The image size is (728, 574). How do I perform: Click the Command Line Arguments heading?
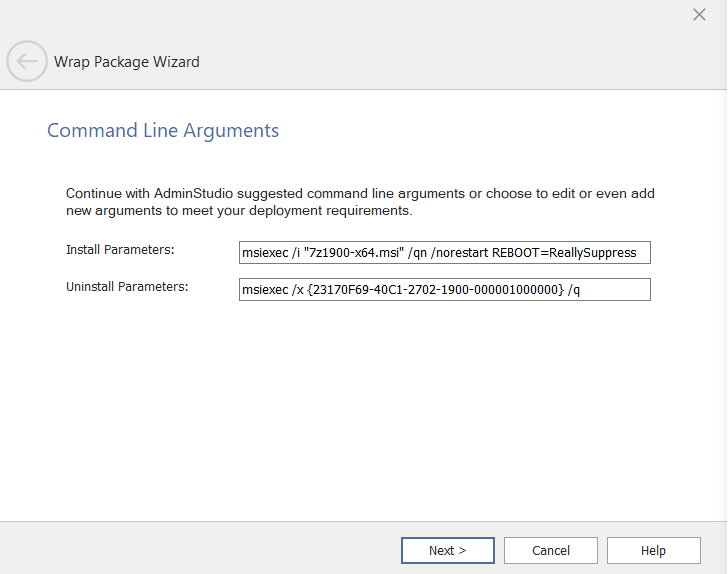163,131
